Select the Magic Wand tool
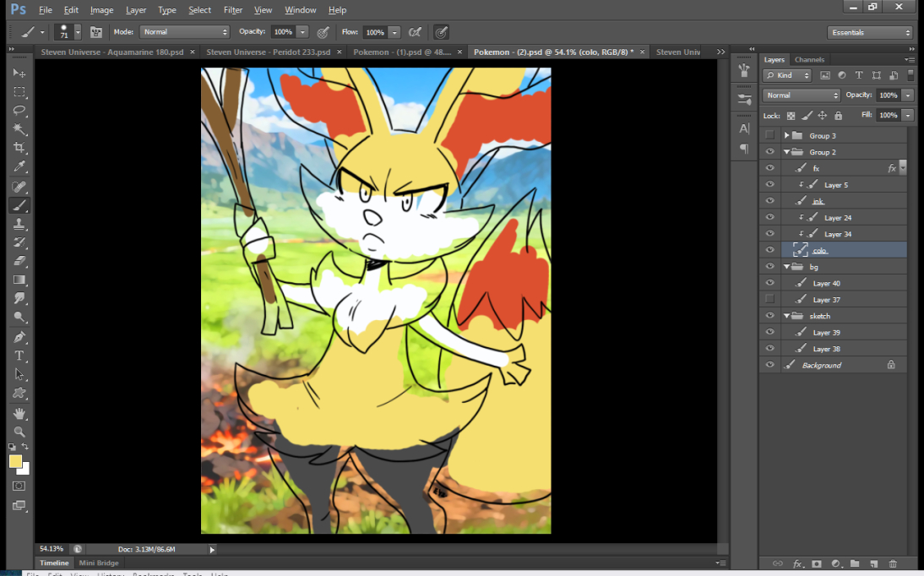The image size is (924, 576). (19, 129)
